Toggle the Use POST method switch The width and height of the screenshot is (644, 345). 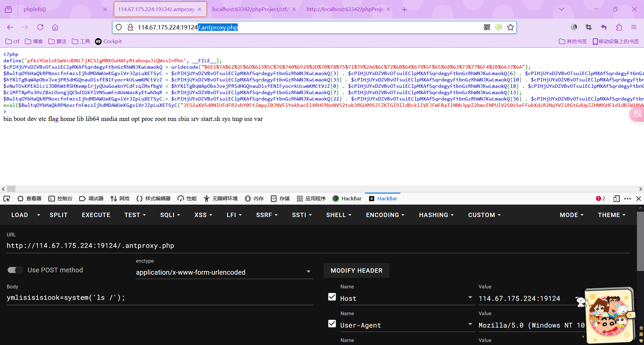click(x=15, y=270)
